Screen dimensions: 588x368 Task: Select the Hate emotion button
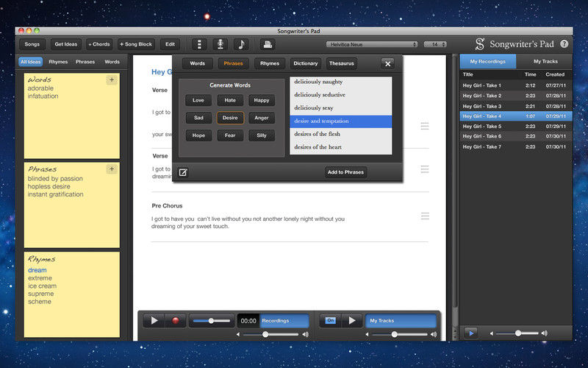[x=230, y=100]
